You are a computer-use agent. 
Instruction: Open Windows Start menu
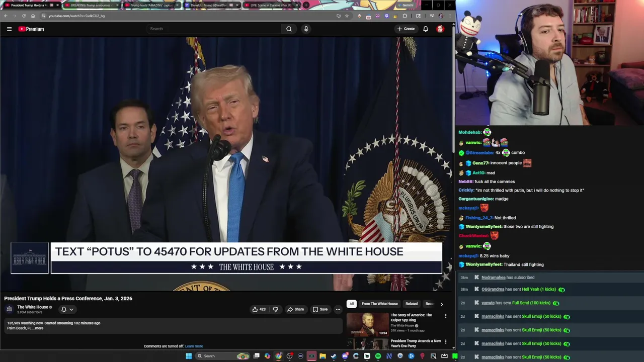tap(189, 356)
